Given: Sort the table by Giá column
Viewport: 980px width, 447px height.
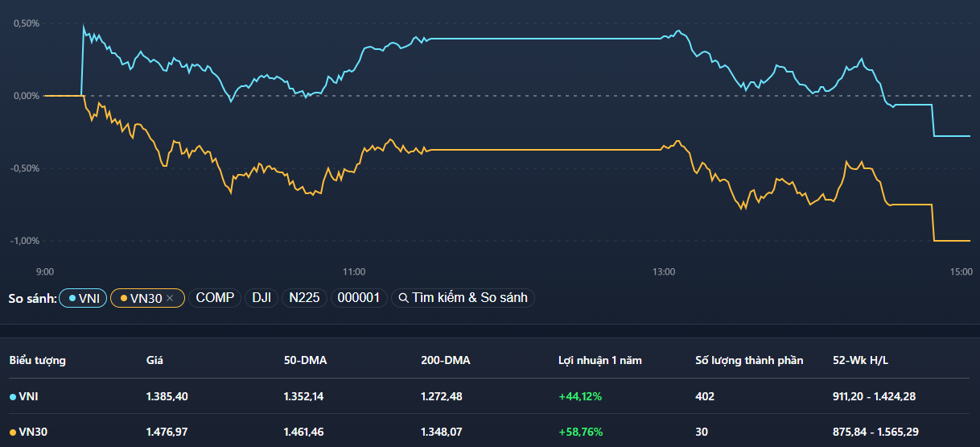Looking at the screenshot, I should coord(154,360).
